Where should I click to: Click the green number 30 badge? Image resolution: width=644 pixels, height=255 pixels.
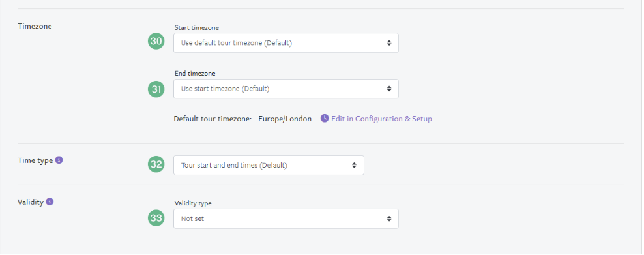point(156,41)
